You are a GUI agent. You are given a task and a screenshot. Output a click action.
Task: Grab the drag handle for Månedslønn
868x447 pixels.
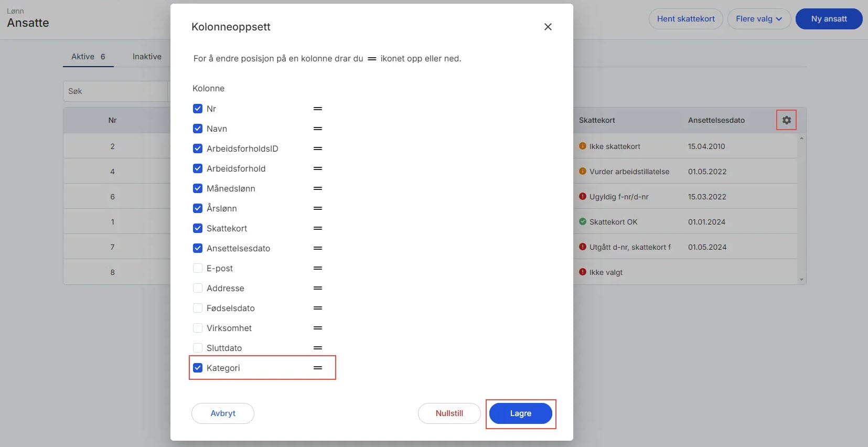pyautogui.click(x=318, y=188)
